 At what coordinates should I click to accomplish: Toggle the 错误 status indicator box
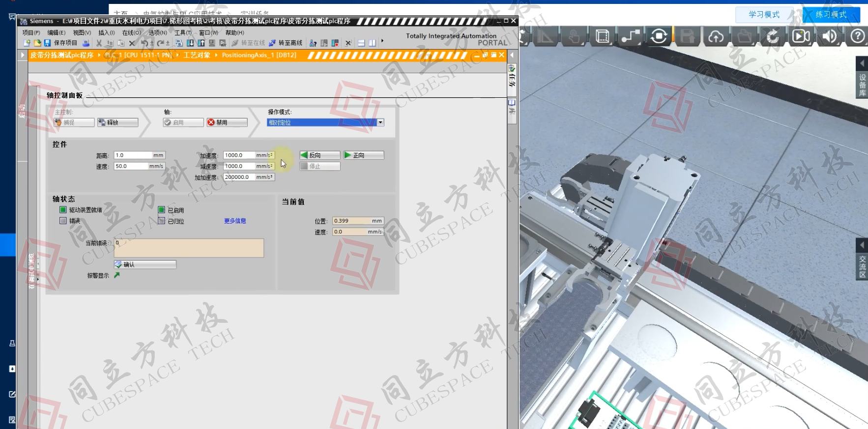pos(63,221)
